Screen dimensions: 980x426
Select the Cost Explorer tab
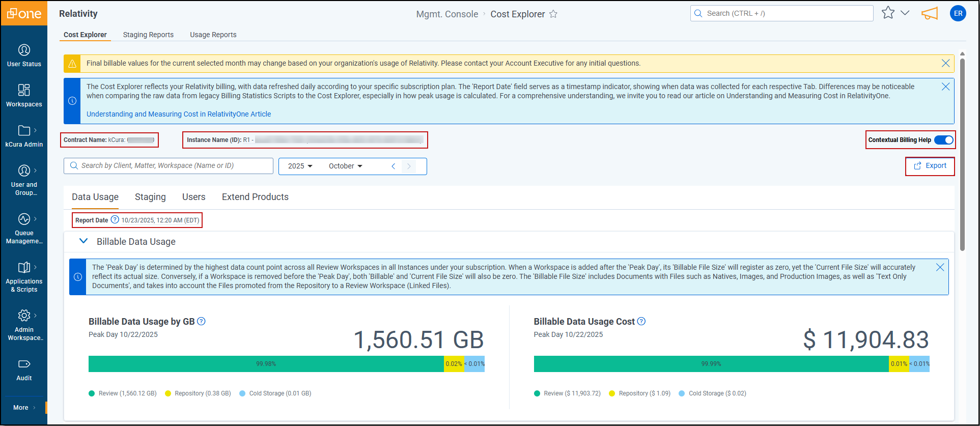85,35
